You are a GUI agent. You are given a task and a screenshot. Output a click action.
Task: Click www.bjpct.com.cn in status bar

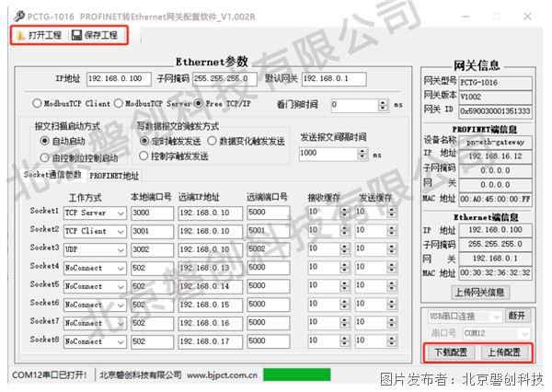tap(222, 375)
